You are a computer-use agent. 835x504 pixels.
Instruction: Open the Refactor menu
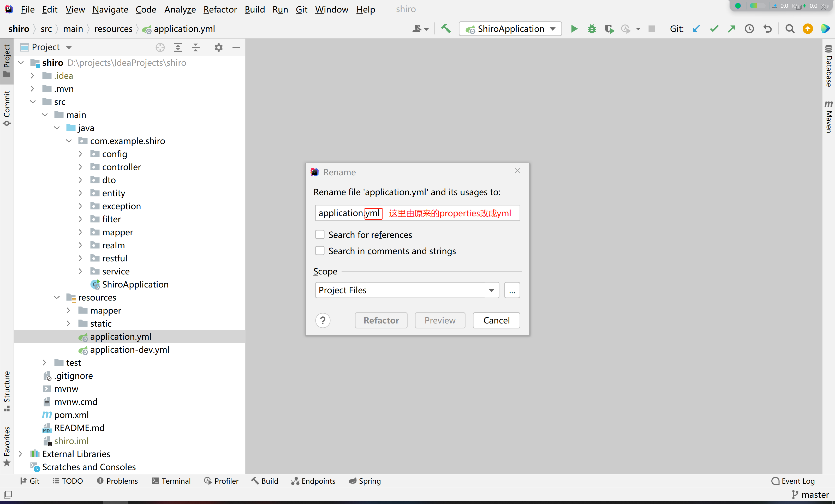220,9
